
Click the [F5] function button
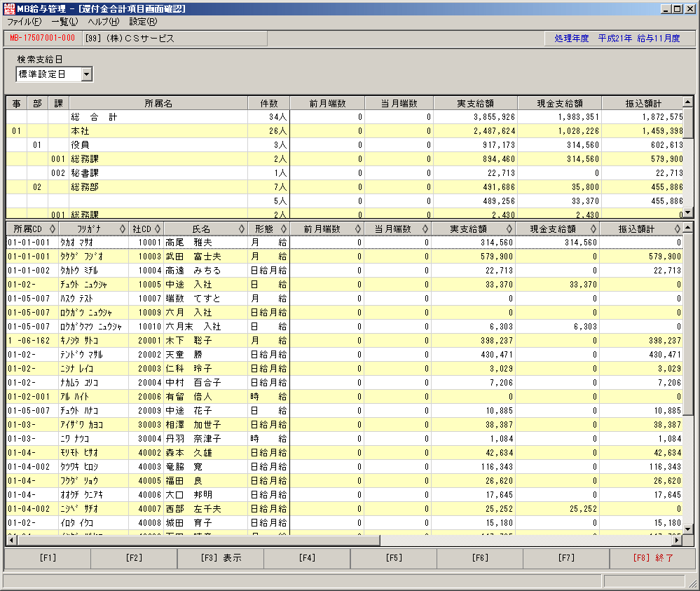pos(394,558)
